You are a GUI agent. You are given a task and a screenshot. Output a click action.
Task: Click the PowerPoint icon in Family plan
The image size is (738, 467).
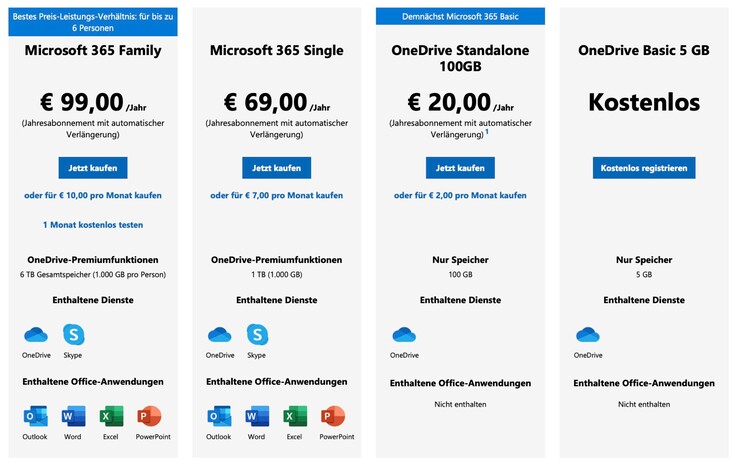coord(149,416)
